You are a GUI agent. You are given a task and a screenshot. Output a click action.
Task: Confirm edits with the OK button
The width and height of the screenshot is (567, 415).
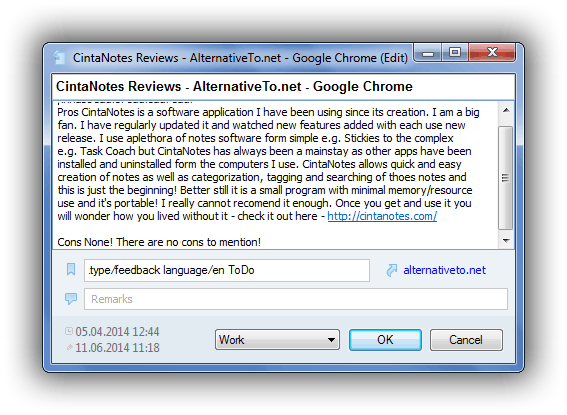(385, 339)
